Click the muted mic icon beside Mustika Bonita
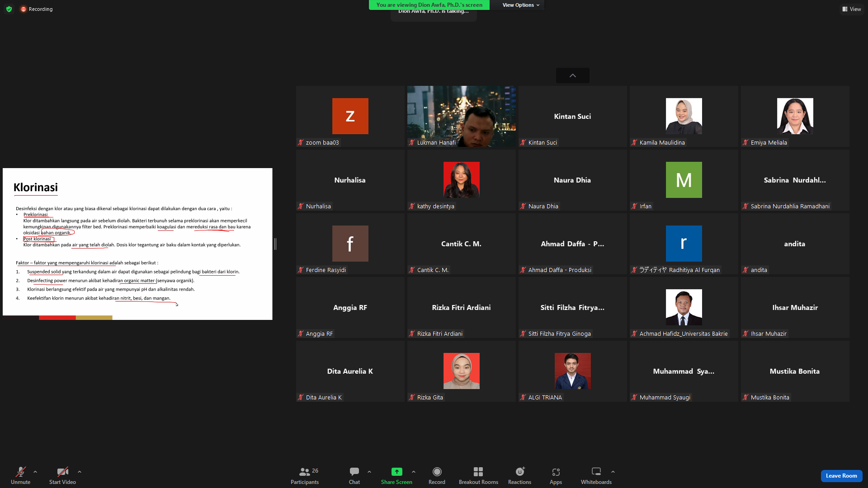Screen dimensions: 868x488 coord(746,397)
